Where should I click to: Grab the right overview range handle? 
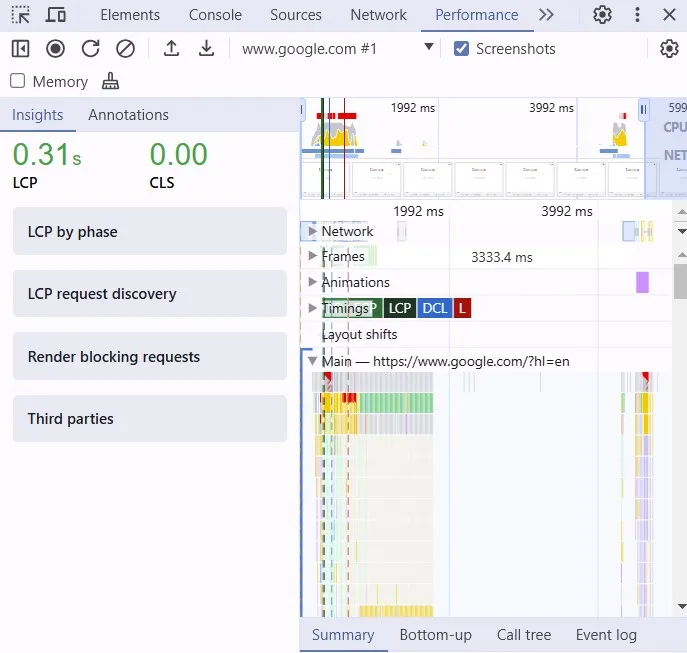point(643,109)
